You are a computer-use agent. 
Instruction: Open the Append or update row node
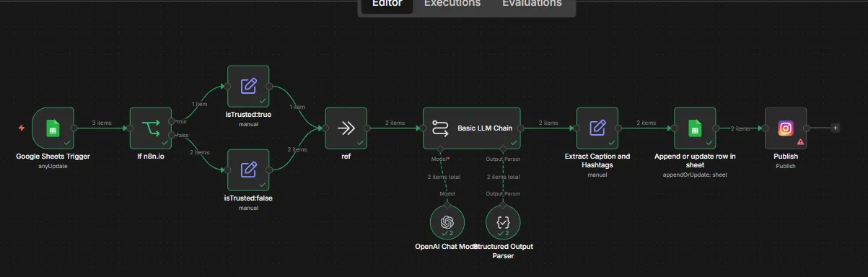(695, 128)
